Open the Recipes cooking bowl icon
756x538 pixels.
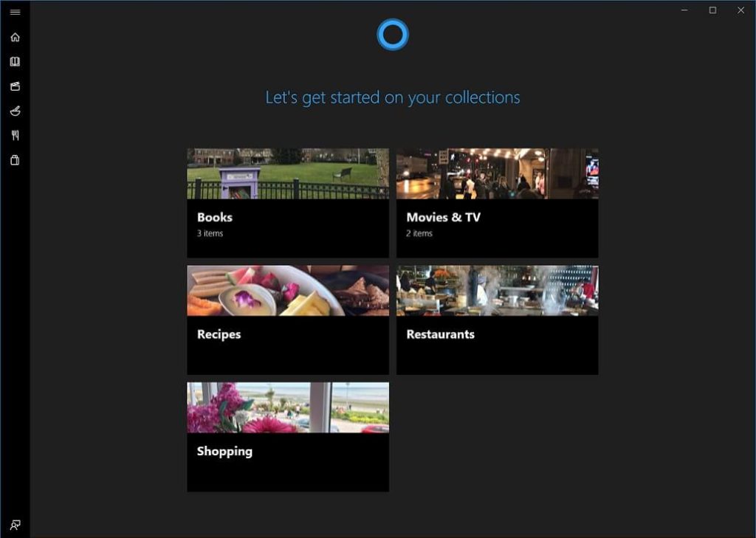[x=14, y=111]
